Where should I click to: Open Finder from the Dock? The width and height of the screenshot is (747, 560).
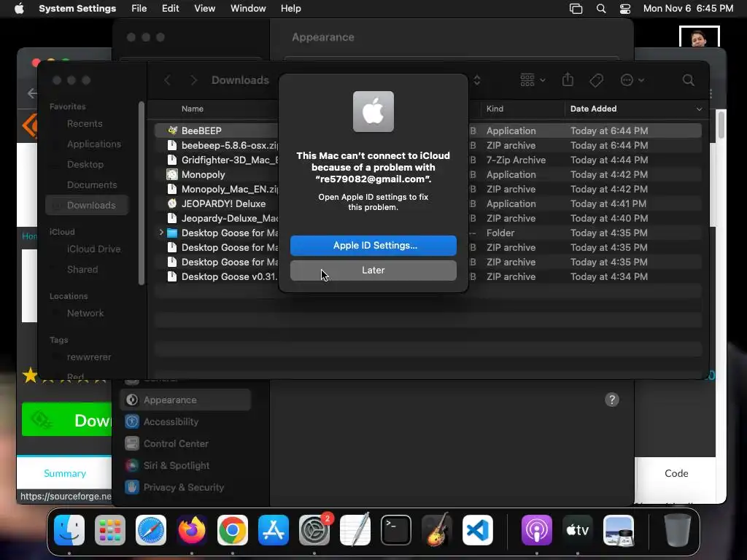(x=69, y=530)
